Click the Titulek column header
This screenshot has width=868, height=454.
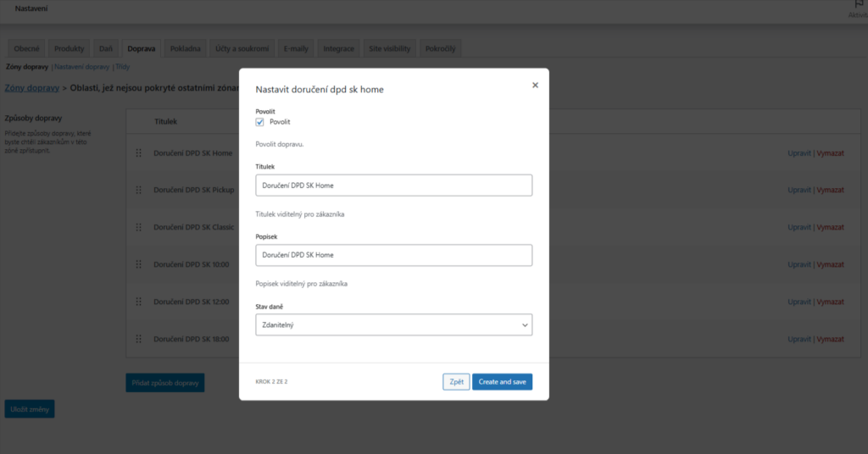point(165,122)
